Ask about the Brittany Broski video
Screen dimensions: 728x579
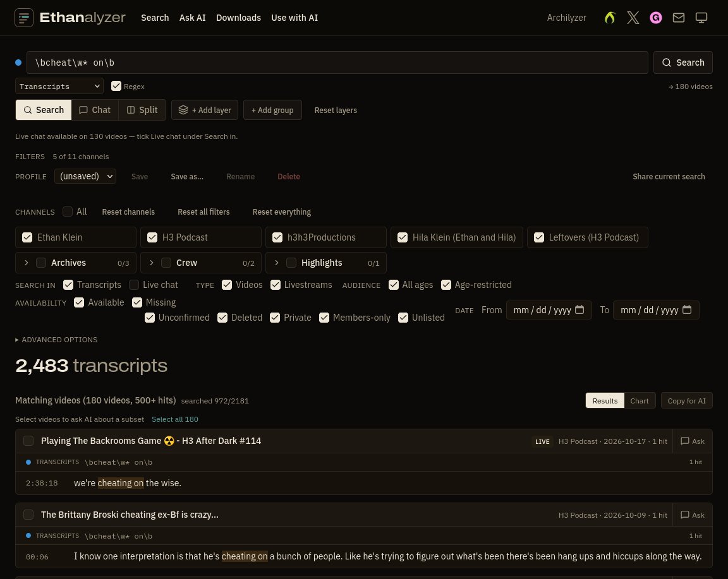pyautogui.click(x=692, y=515)
